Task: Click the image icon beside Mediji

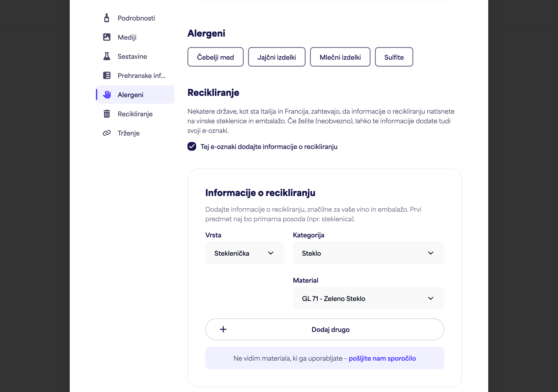Action: (x=106, y=37)
